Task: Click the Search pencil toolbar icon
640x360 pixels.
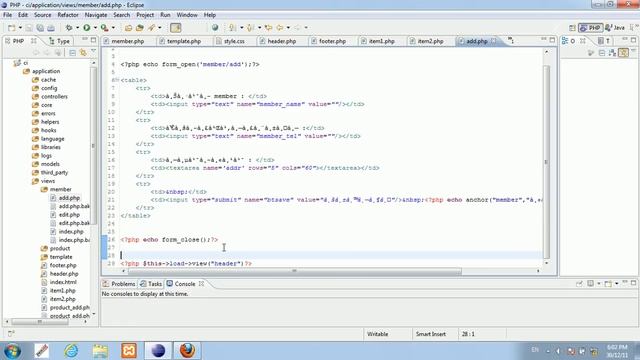Action: (151, 28)
